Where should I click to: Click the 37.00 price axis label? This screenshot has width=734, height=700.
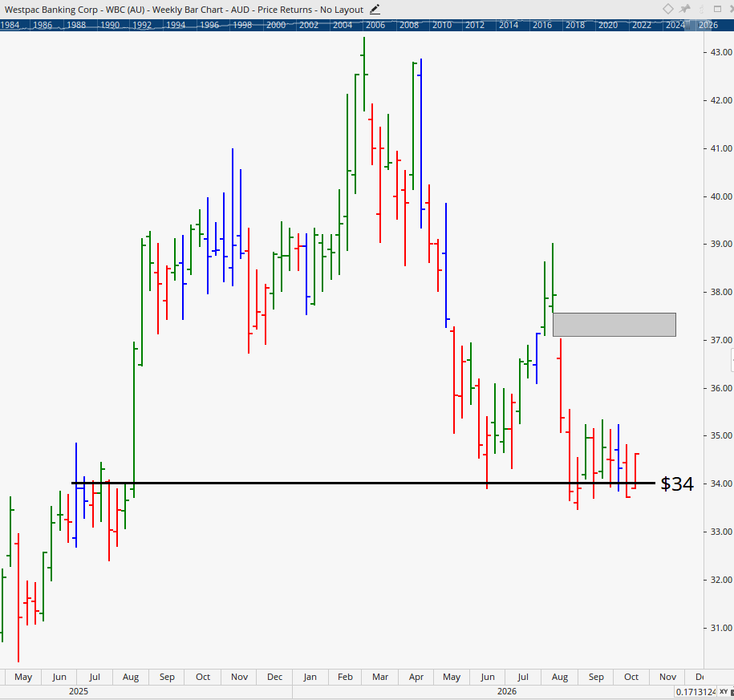721,340
